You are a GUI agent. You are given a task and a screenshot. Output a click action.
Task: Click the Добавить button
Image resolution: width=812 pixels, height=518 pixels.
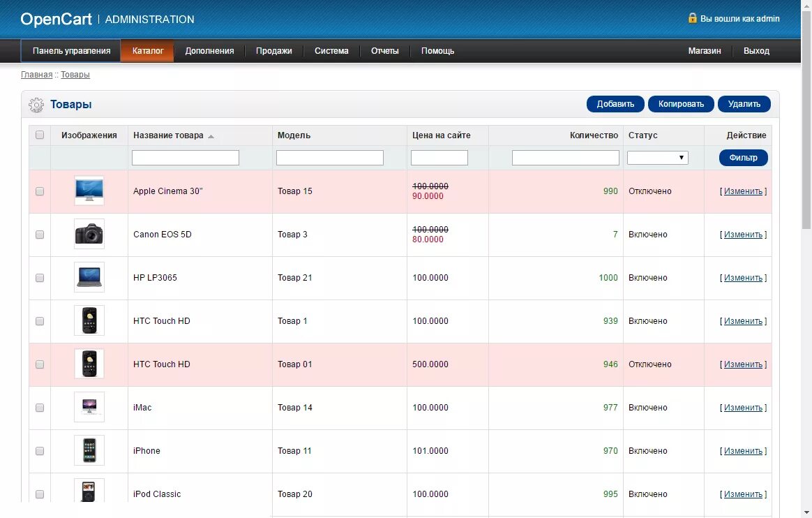pos(615,104)
